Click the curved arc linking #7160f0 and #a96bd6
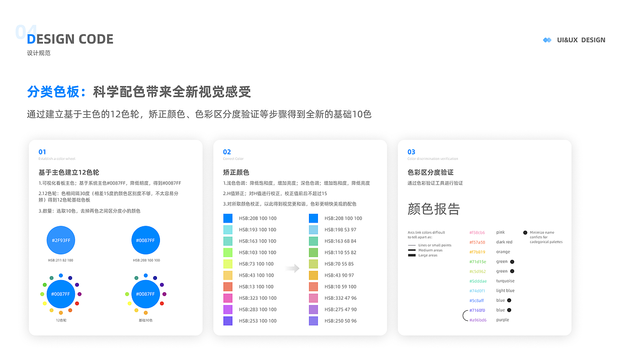 464,314
